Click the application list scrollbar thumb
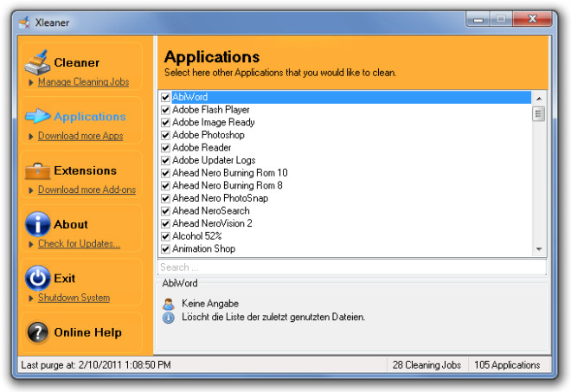The width and height of the screenshot is (571, 392). tap(539, 114)
